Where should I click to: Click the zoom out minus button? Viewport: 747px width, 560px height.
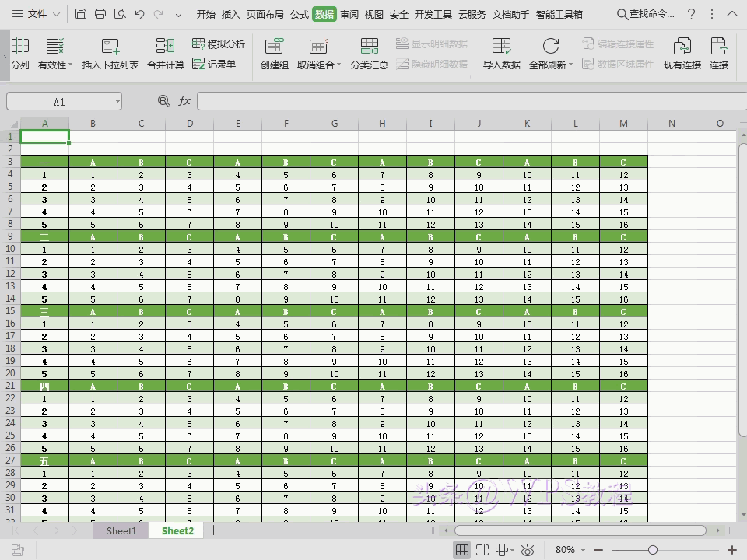[x=598, y=550]
